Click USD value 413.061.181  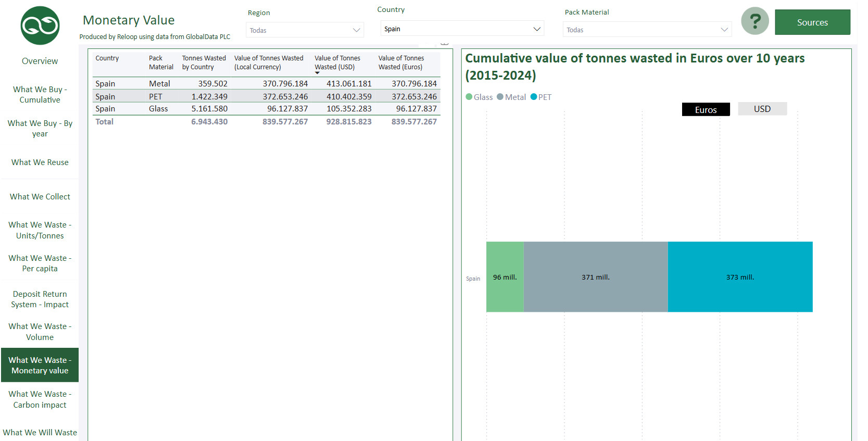tap(349, 83)
